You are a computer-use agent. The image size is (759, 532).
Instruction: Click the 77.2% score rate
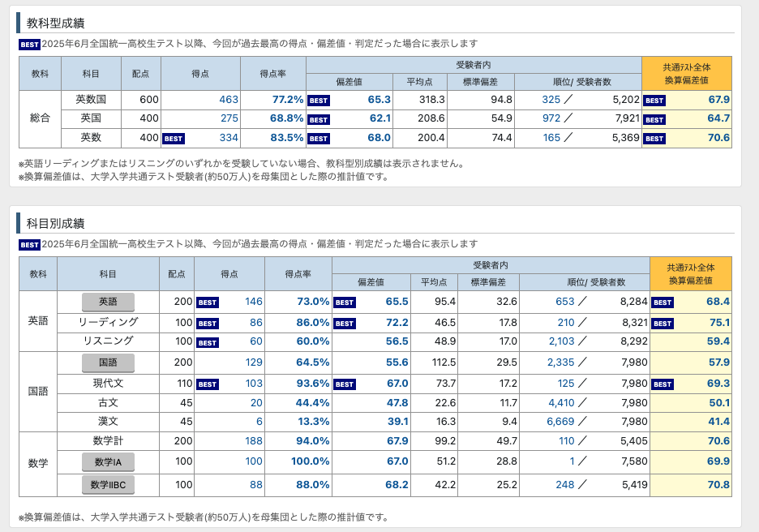tap(288, 100)
